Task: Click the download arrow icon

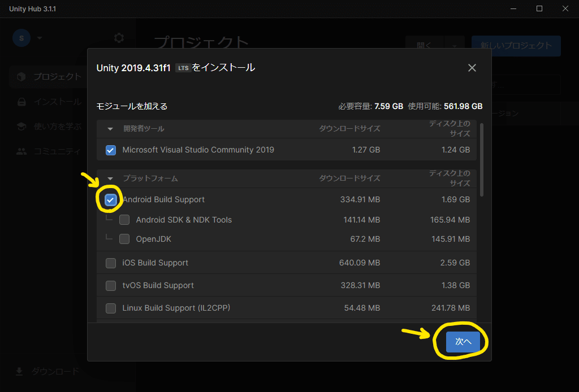Action: tap(19, 371)
